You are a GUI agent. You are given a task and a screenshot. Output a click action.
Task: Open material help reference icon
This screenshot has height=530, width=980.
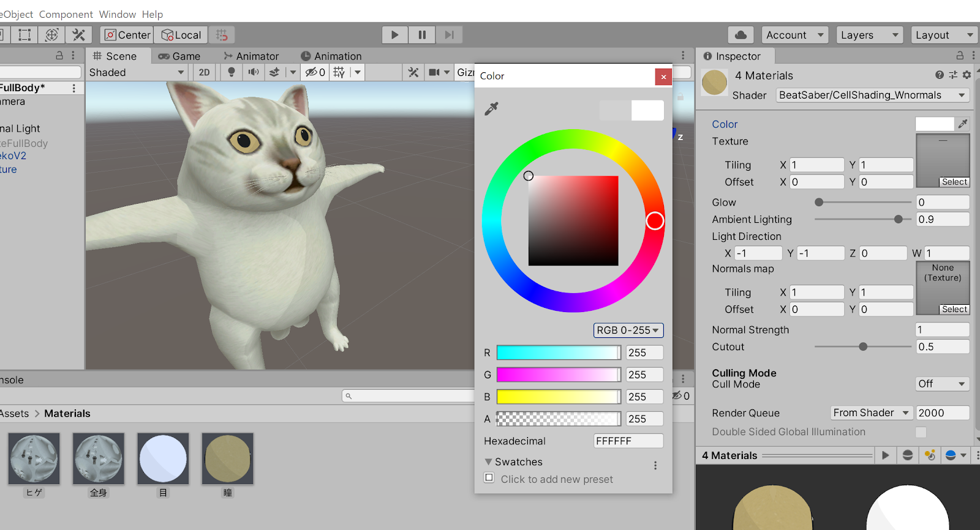tap(940, 75)
